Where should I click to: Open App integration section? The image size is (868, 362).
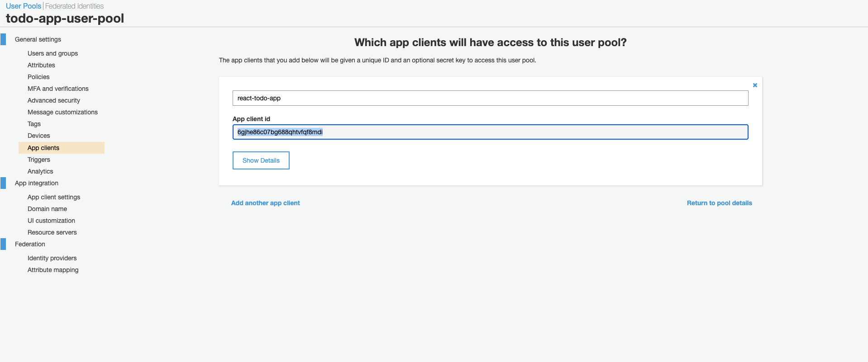(x=37, y=183)
